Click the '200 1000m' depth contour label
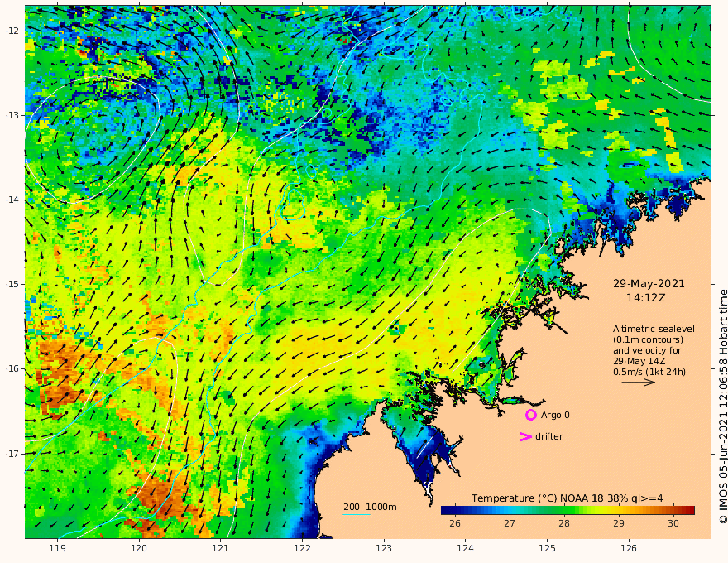 [x=370, y=507]
